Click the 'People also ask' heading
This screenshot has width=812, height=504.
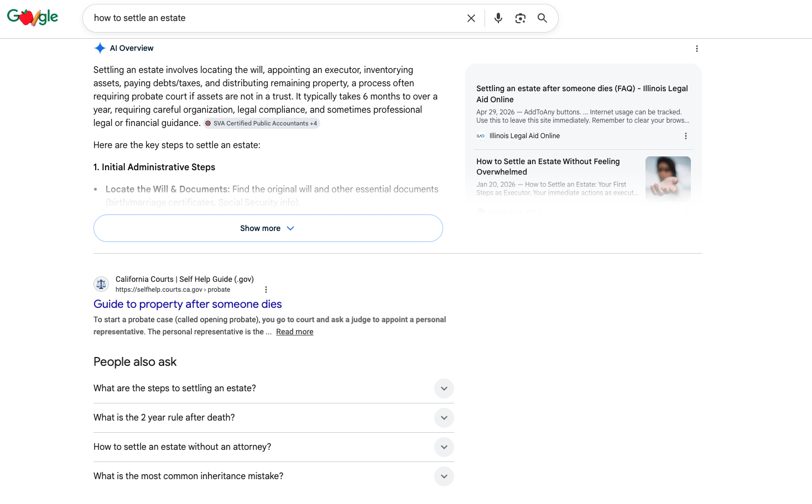pyautogui.click(x=135, y=362)
